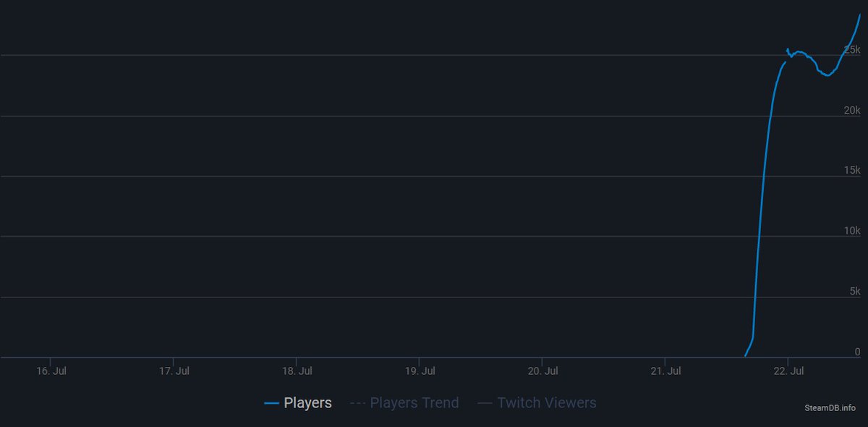
Task: Click the 0 y-axis label
Action: 857,352
